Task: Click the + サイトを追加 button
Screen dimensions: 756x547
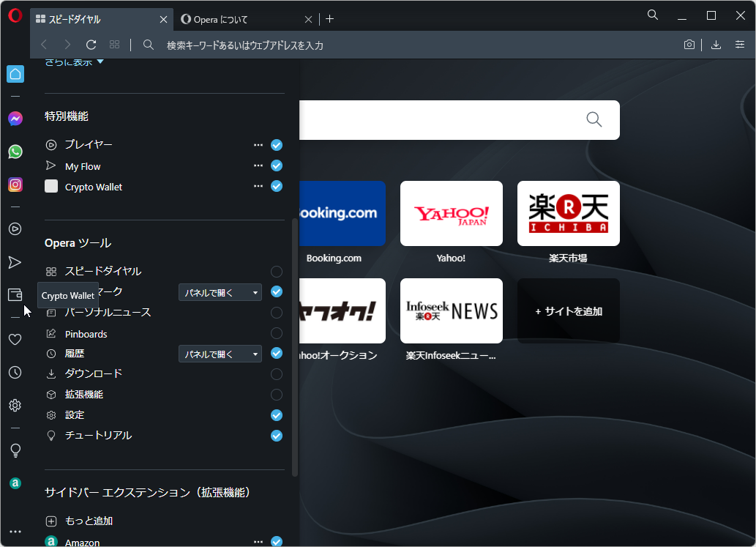Action: (568, 310)
